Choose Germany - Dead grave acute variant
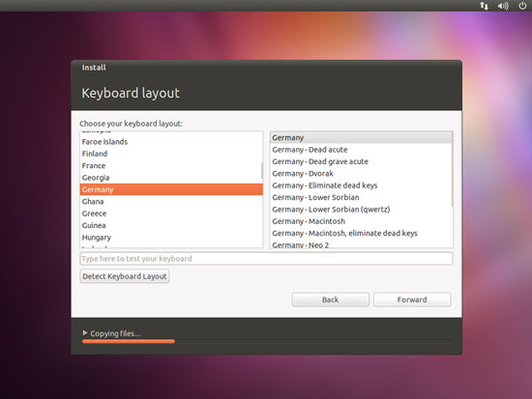The image size is (532, 399). click(x=361, y=161)
